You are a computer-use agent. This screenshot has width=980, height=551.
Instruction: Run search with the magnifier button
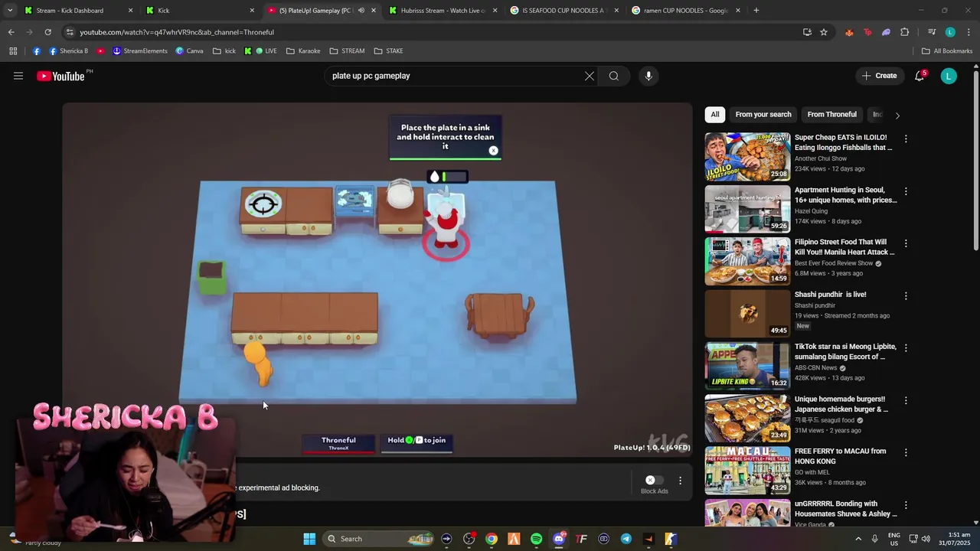click(x=614, y=76)
